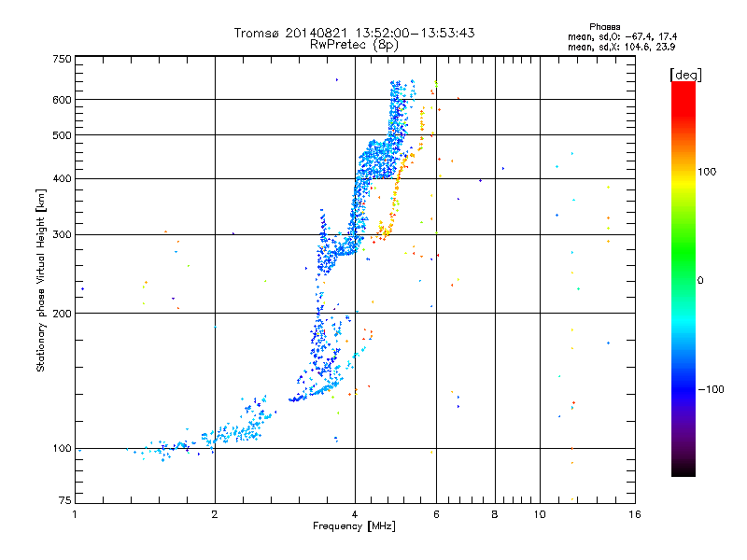Click the y-axis tick label '750'
The height and width of the screenshot is (560, 747).
coord(62,59)
